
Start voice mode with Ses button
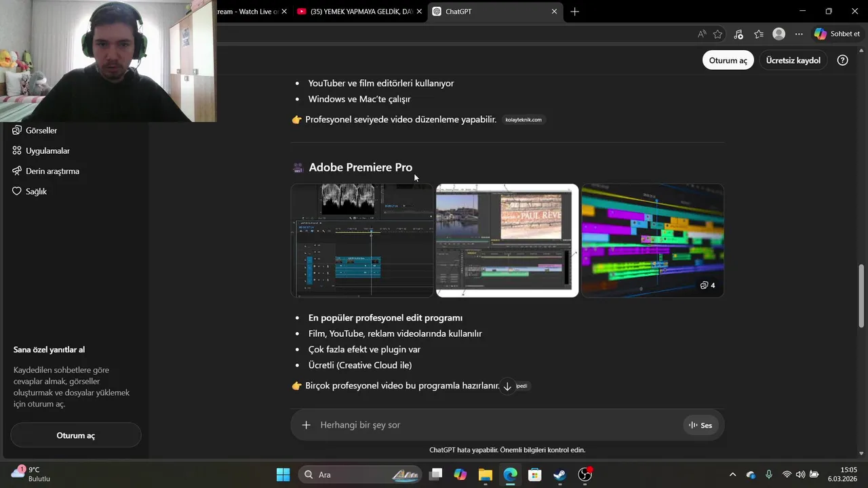[701, 425]
